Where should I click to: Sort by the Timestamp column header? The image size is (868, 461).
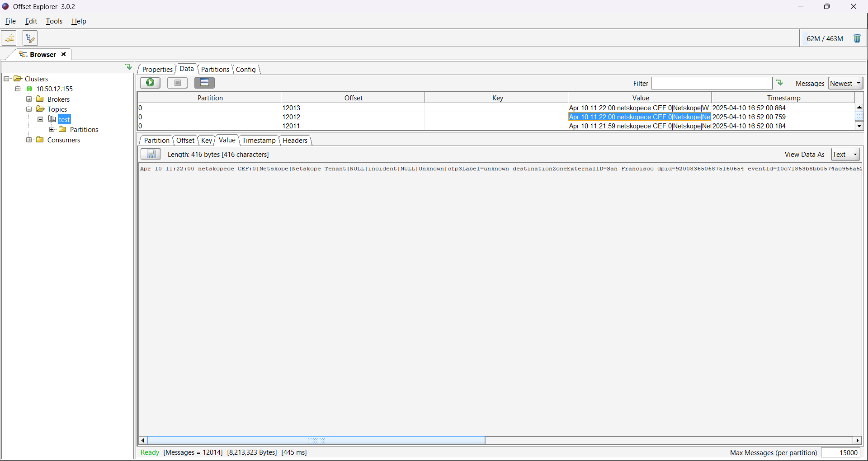(783, 98)
